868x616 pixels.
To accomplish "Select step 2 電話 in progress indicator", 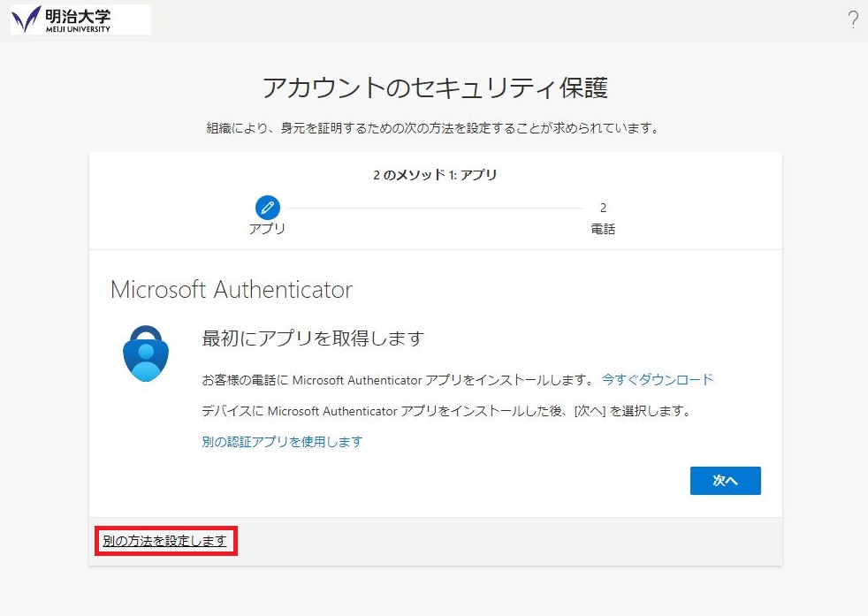I will (603, 218).
